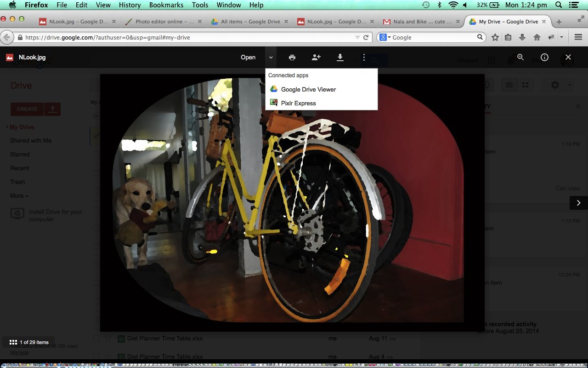Close the image preview overlay
Screen dimensions: 588x368
pyautogui.click(x=568, y=57)
